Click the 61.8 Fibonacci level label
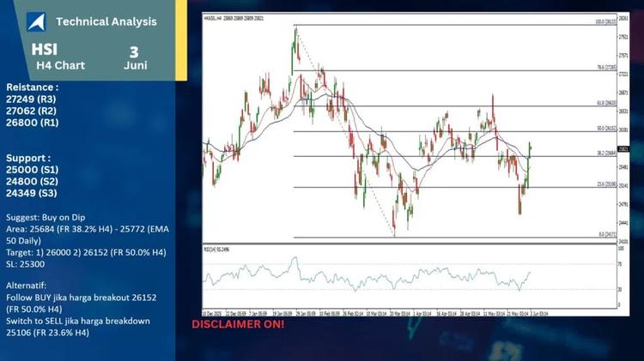644x361 pixels. [606, 103]
